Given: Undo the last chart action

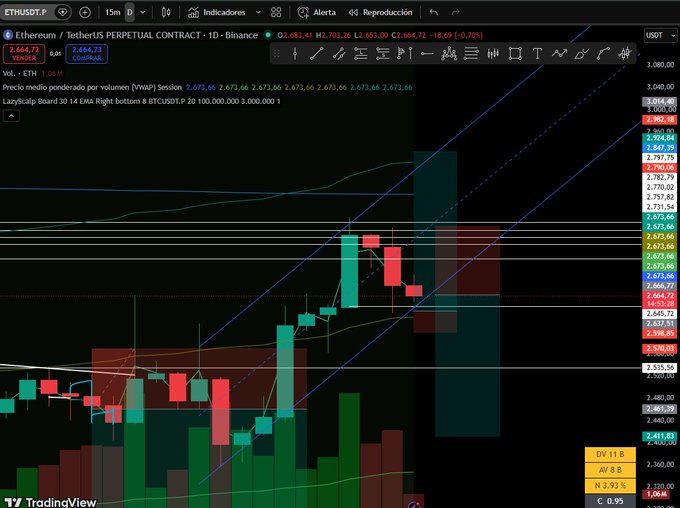Looking at the screenshot, I should coord(433,13).
